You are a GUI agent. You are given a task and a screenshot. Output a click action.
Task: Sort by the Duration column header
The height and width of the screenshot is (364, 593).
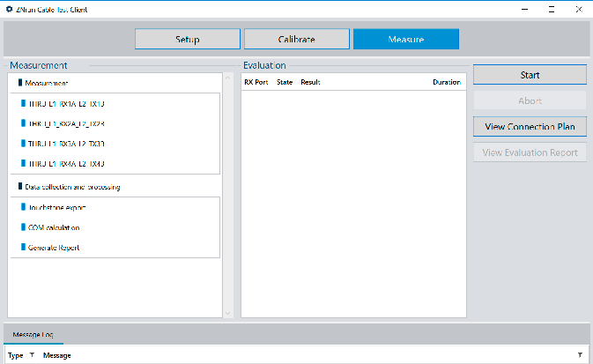447,82
